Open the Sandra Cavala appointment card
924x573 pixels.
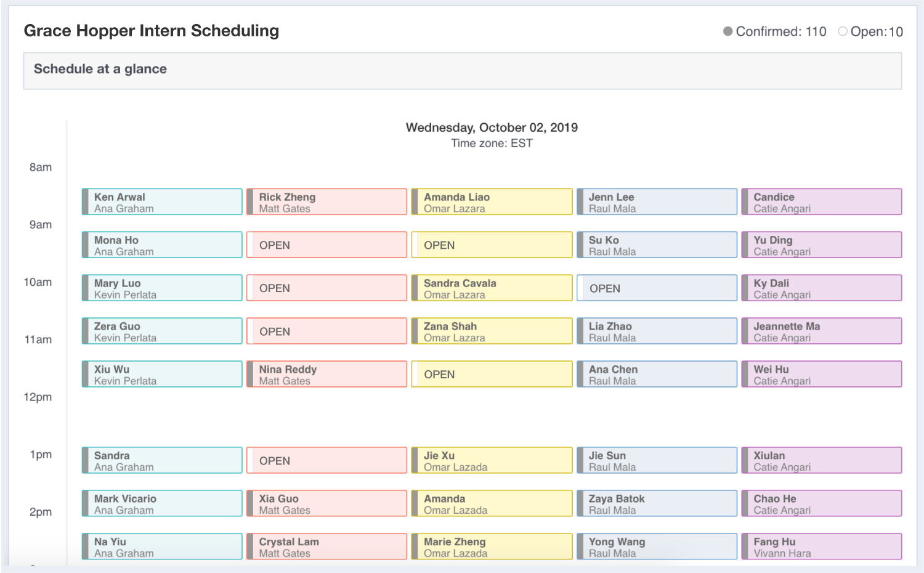click(x=492, y=288)
